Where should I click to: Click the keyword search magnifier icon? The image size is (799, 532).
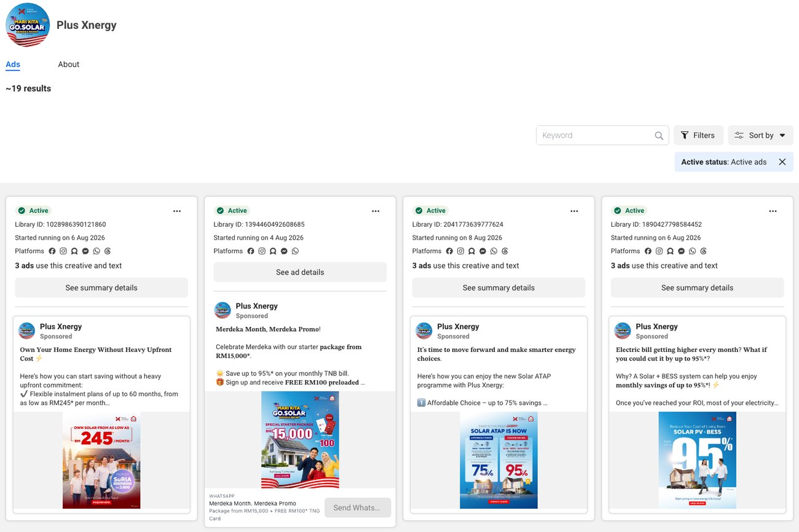coord(659,136)
